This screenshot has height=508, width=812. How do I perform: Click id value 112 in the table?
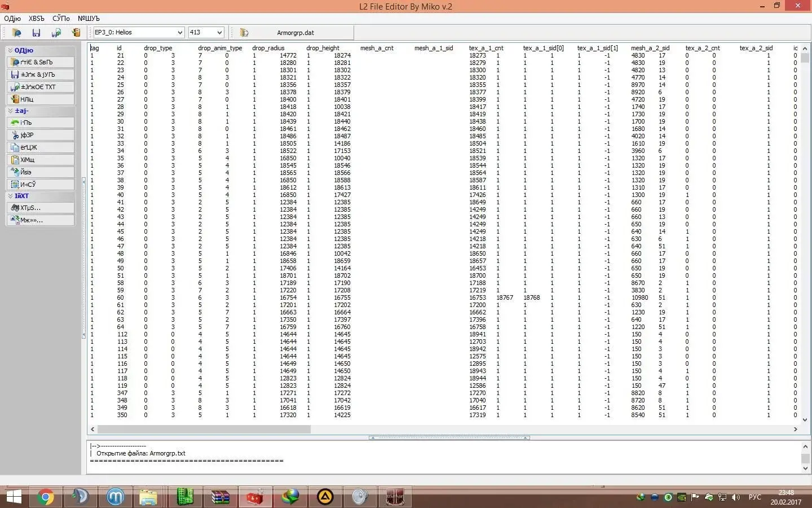point(122,334)
